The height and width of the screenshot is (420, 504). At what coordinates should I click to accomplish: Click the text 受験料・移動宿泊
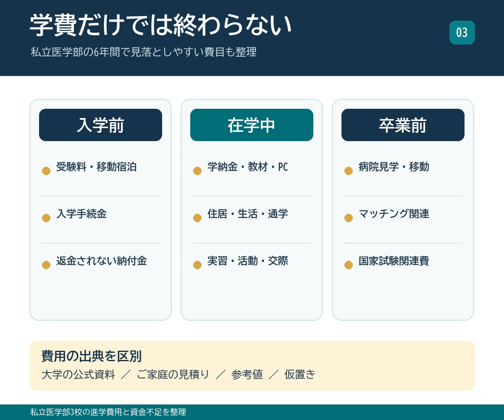click(97, 167)
